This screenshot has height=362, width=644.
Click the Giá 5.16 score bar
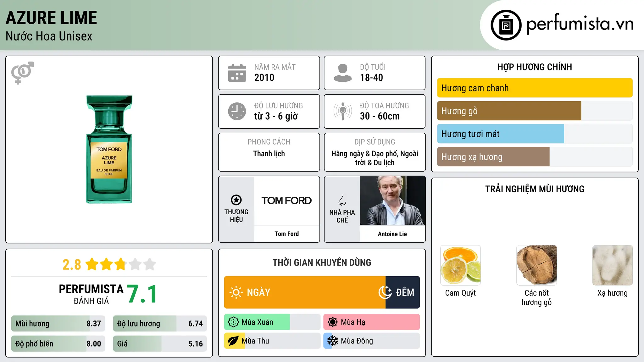pyautogui.click(x=160, y=344)
